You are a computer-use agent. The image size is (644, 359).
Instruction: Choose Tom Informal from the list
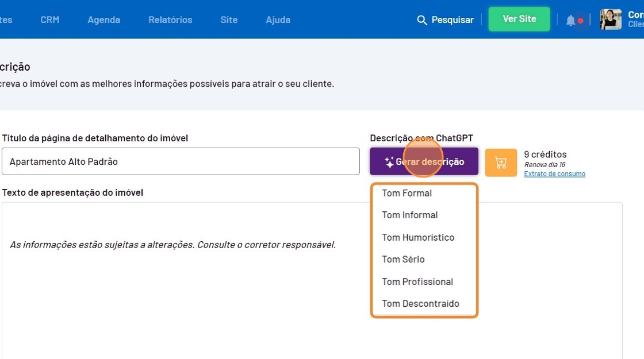coord(409,215)
